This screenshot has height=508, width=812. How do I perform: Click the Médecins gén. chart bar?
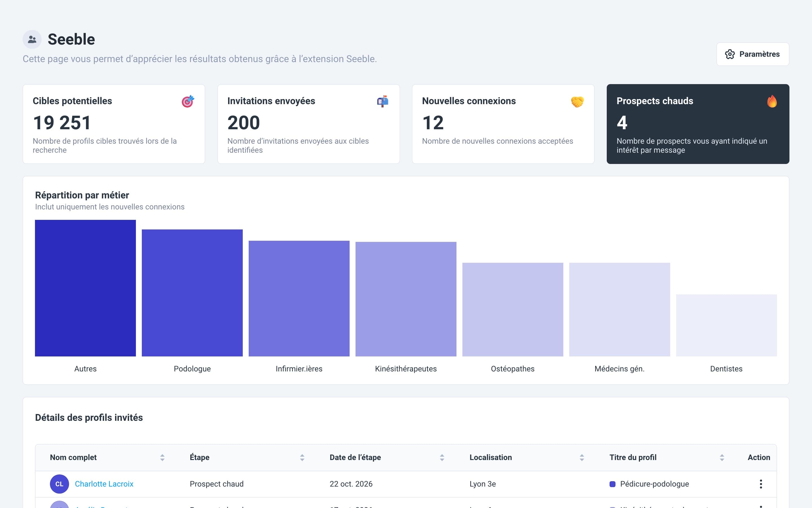(619, 309)
